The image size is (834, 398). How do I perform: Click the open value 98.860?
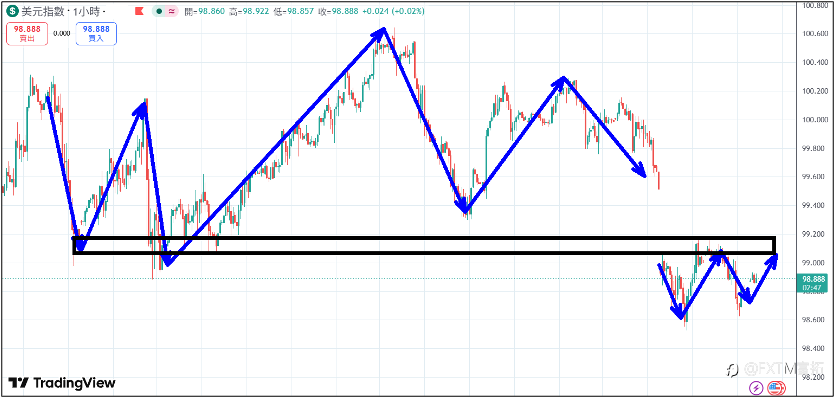point(213,11)
